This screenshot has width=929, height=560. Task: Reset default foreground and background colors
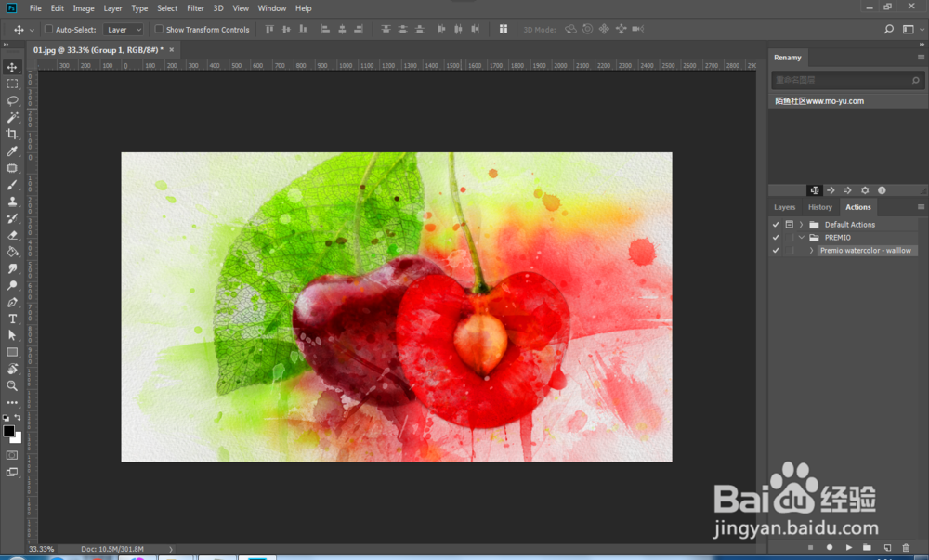6,417
